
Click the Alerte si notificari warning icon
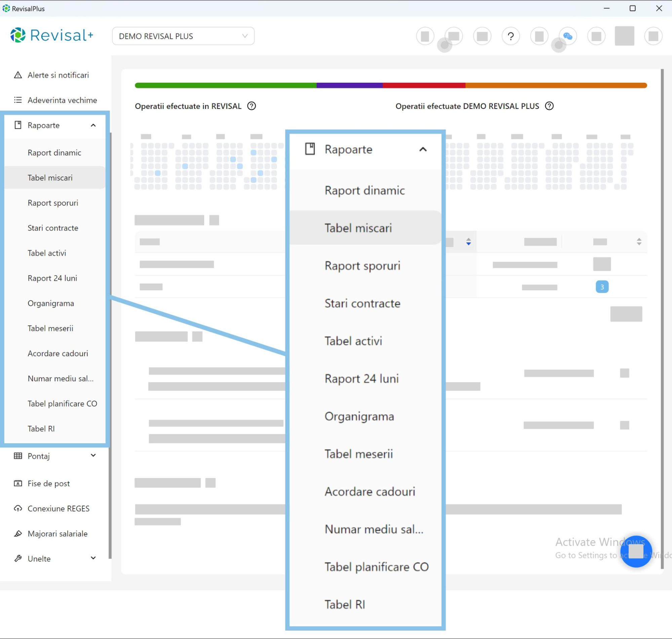(18, 75)
